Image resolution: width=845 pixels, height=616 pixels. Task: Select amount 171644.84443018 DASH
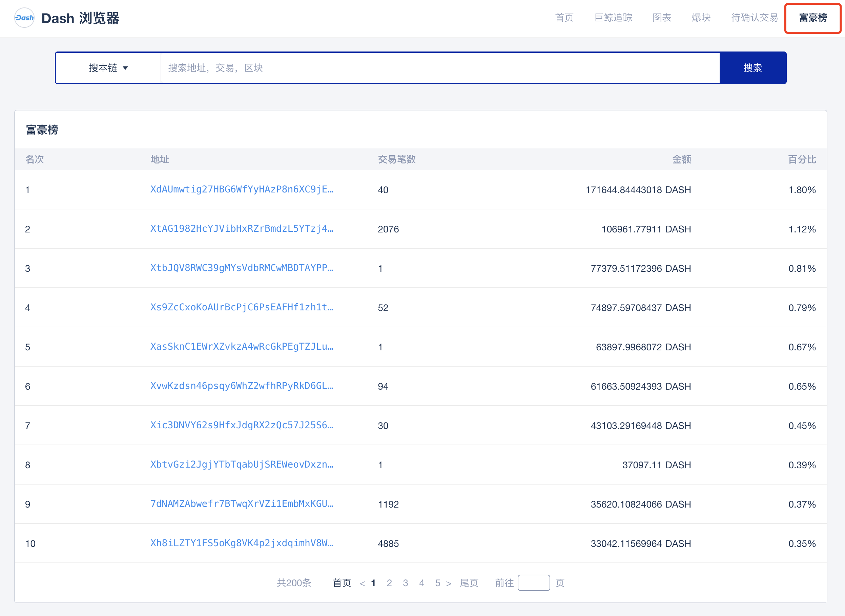[x=638, y=190]
